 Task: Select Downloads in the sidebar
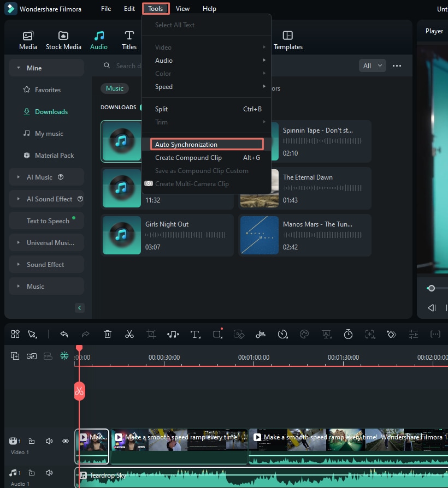pyautogui.click(x=46, y=112)
